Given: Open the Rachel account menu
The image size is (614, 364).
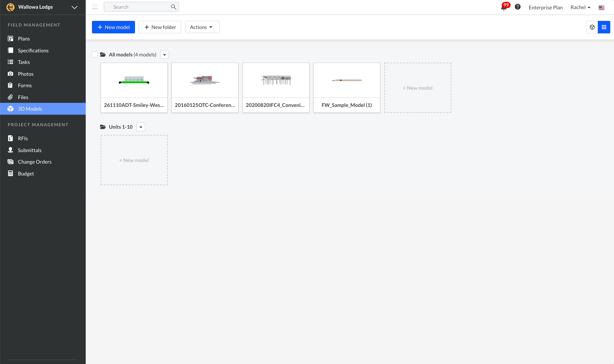Looking at the screenshot, I should click(x=580, y=7).
